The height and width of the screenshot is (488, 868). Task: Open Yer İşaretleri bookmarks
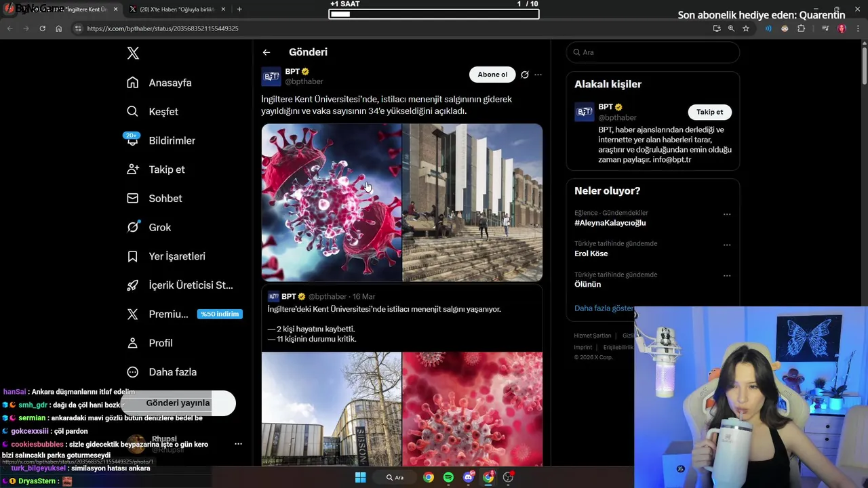click(x=165, y=256)
